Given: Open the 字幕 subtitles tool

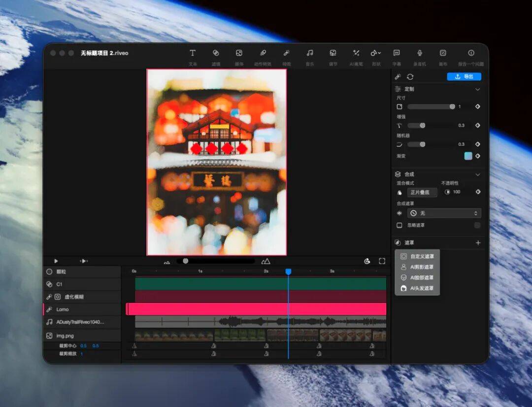Looking at the screenshot, I should (397, 53).
